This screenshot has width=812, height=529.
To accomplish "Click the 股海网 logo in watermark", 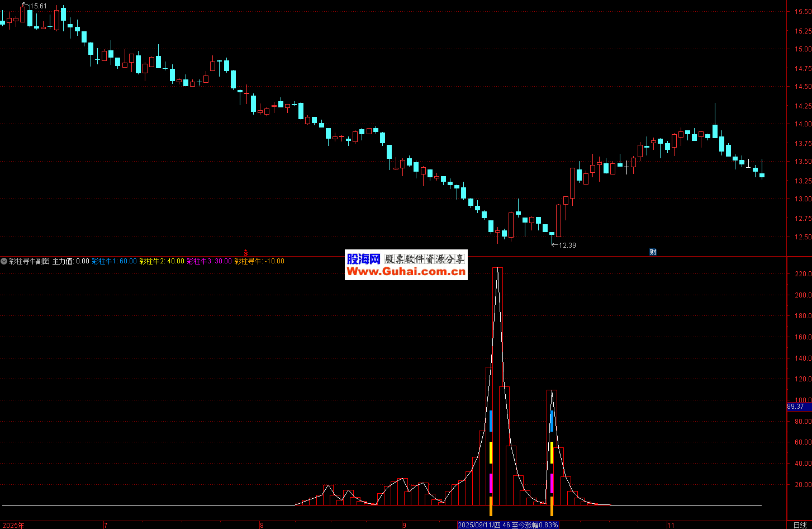I will [x=363, y=259].
